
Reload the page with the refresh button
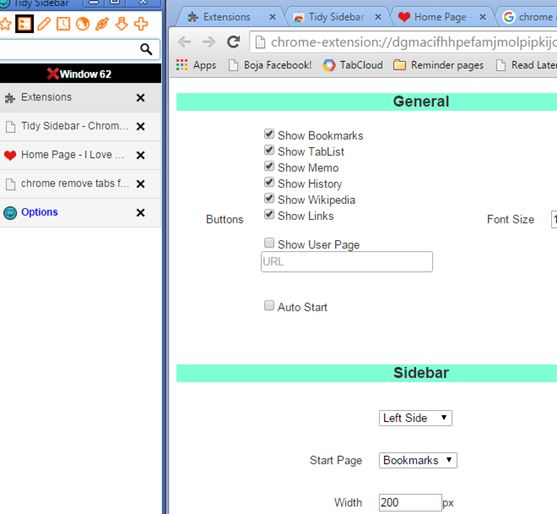tap(233, 42)
